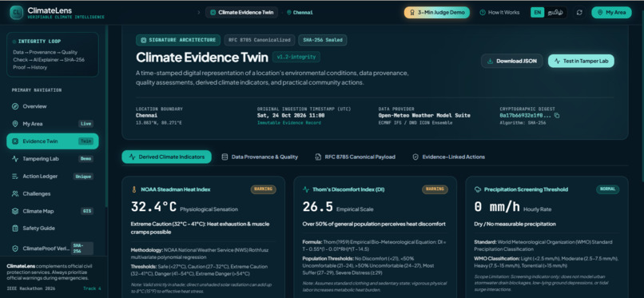
Task: Click the pulse icon on Thom's Discomfort card
Action: [305, 189]
